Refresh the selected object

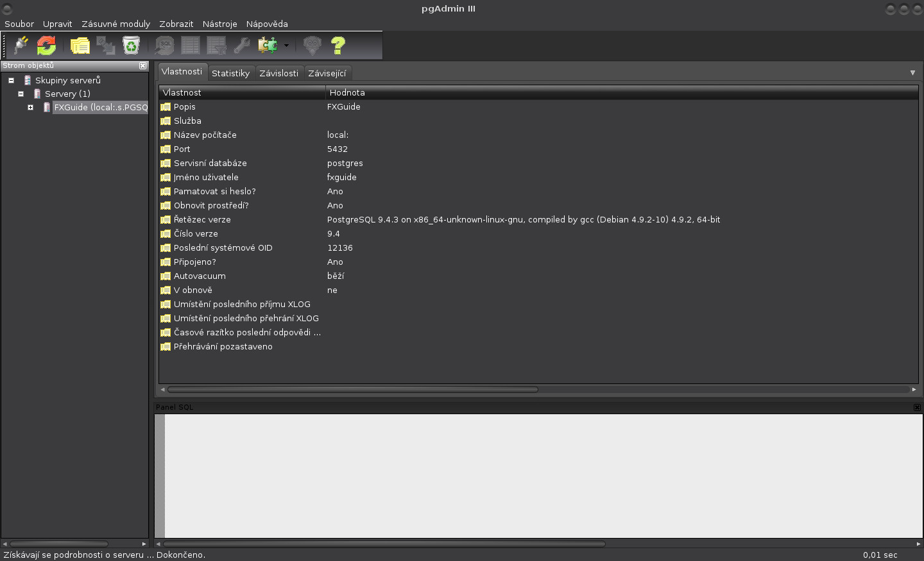[45, 45]
